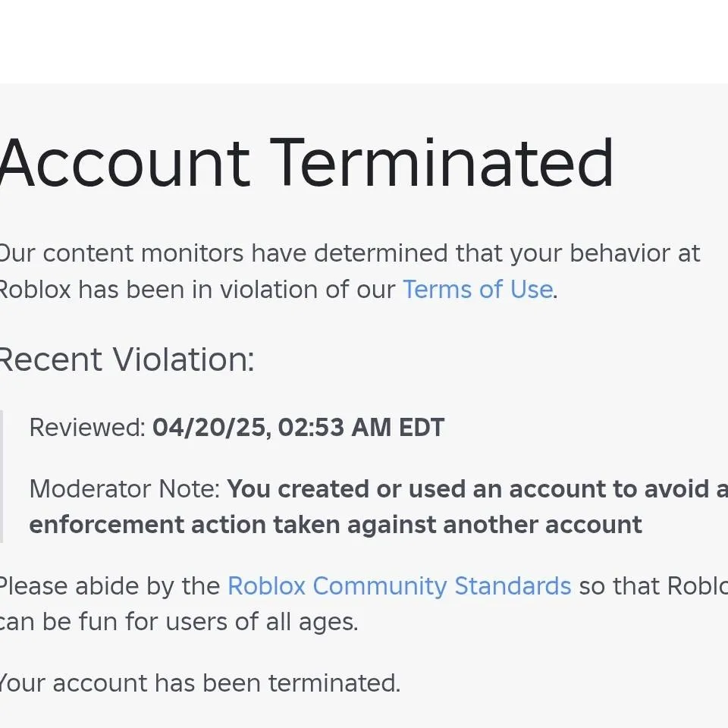The width and height of the screenshot is (728, 728).
Task: Click "enforcement action taken against another account" line
Action: [335, 525]
